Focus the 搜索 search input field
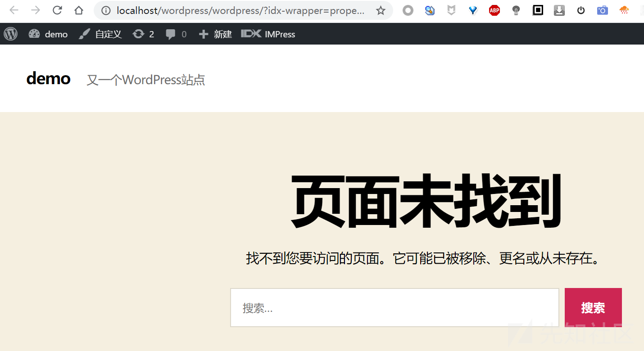644x351 pixels. click(394, 308)
